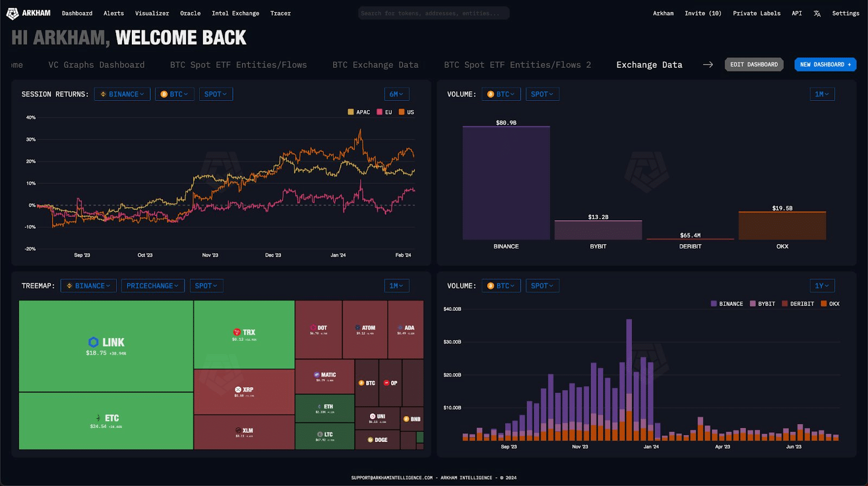Select the XRP tile in treemap
Screen dimensions: 868x486
pos(244,392)
